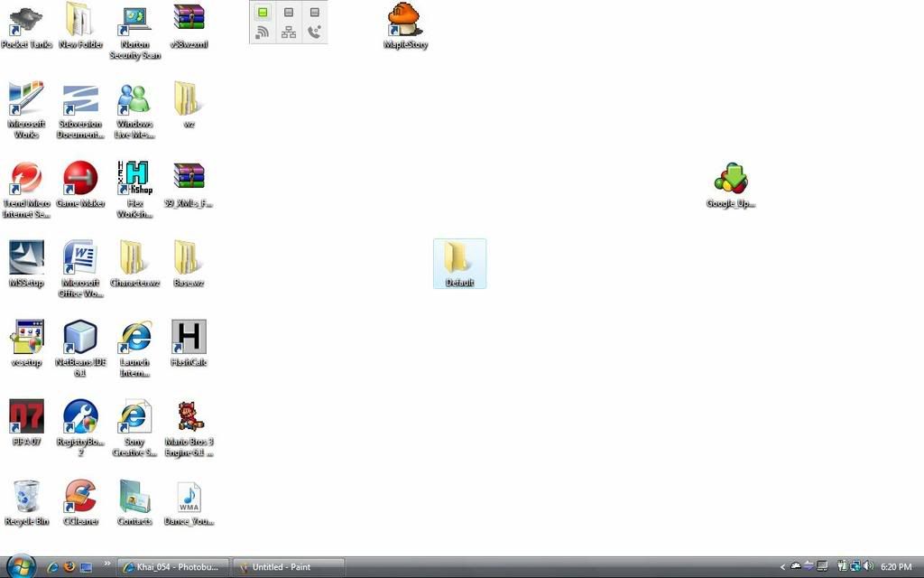Click the 6:20 PM clock
924x578 pixels.
[896, 567]
